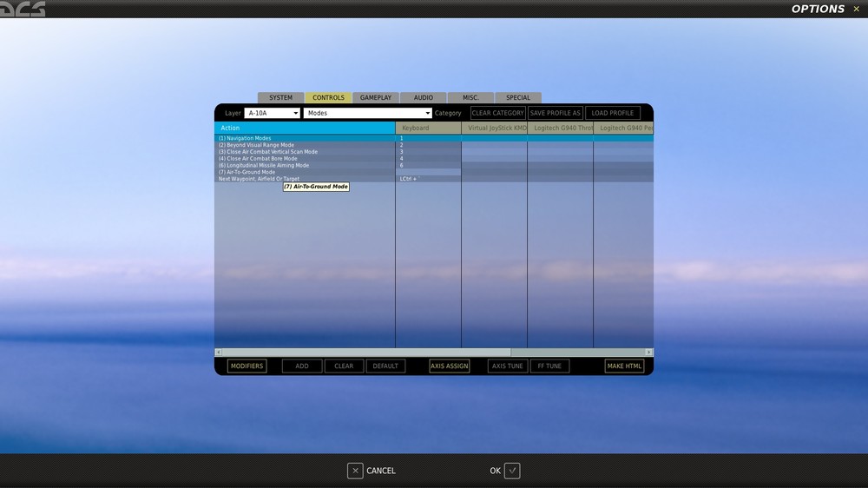Screen dimensions: 868x488
Task: Close the OPTIONS screen
Action: click(x=857, y=9)
